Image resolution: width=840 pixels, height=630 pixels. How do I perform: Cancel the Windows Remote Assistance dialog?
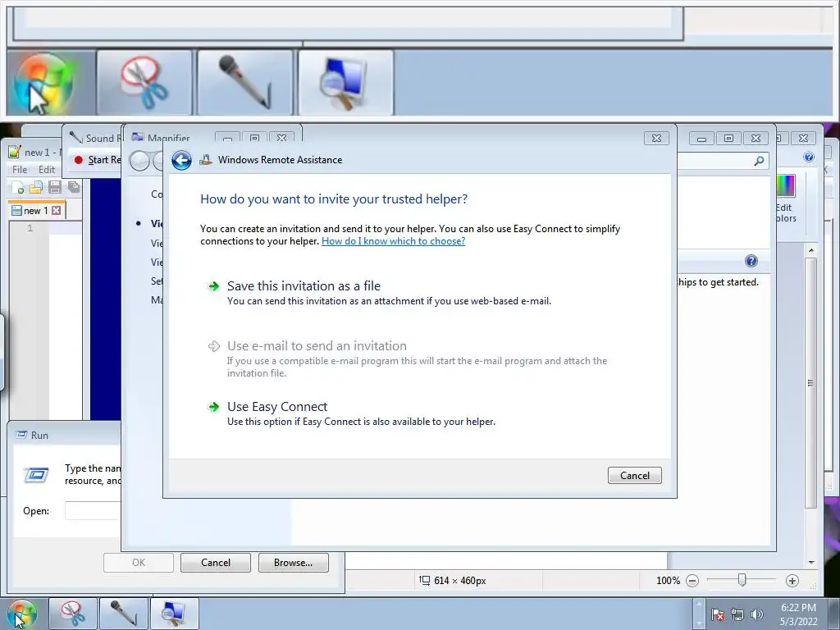click(634, 475)
